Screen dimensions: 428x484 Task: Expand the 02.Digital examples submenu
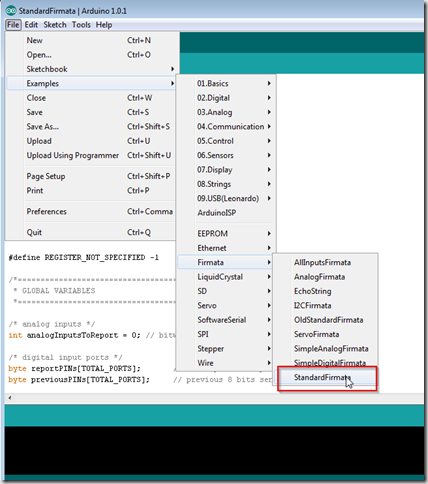tap(226, 98)
